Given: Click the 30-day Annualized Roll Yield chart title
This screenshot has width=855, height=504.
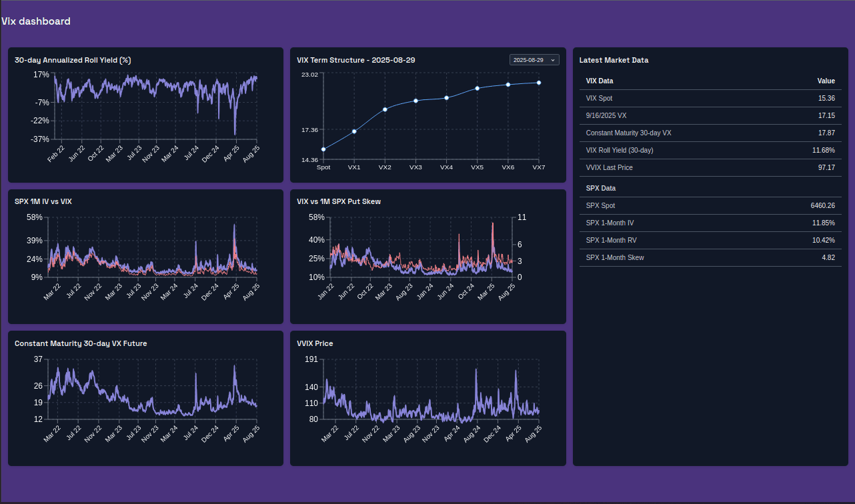Looking at the screenshot, I should click(x=73, y=60).
